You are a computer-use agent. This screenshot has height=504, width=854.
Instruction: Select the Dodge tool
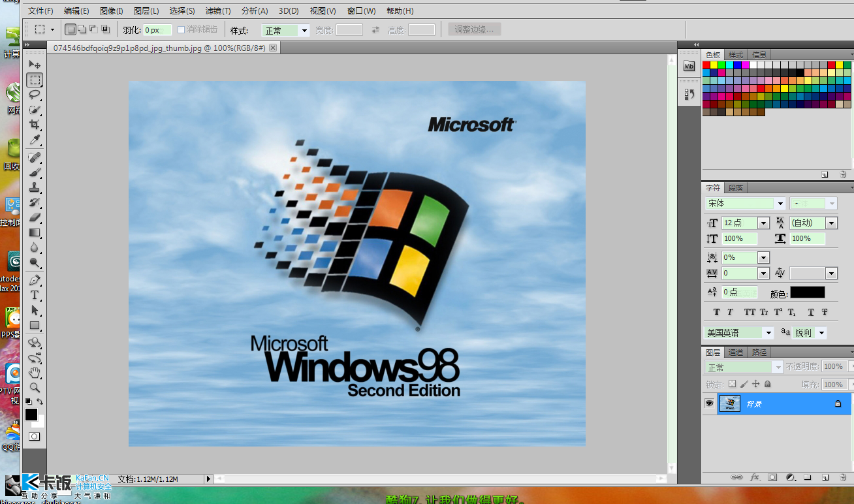(x=35, y=262)
